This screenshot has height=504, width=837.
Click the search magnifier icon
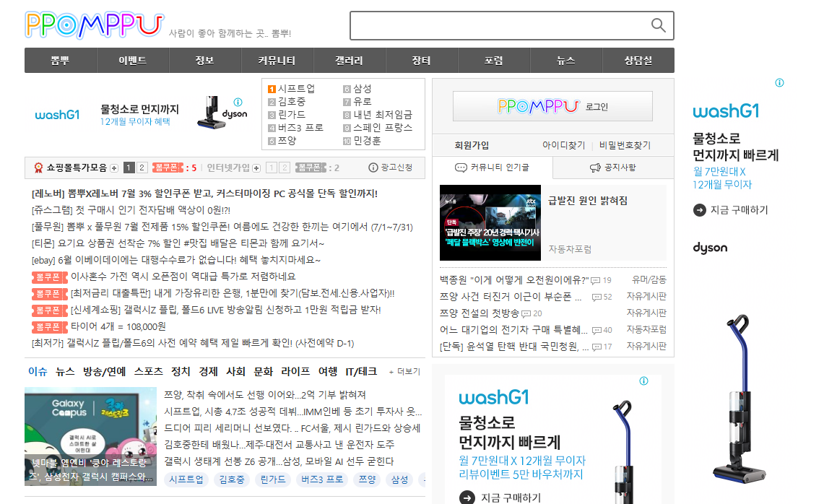tap(658, 25)
